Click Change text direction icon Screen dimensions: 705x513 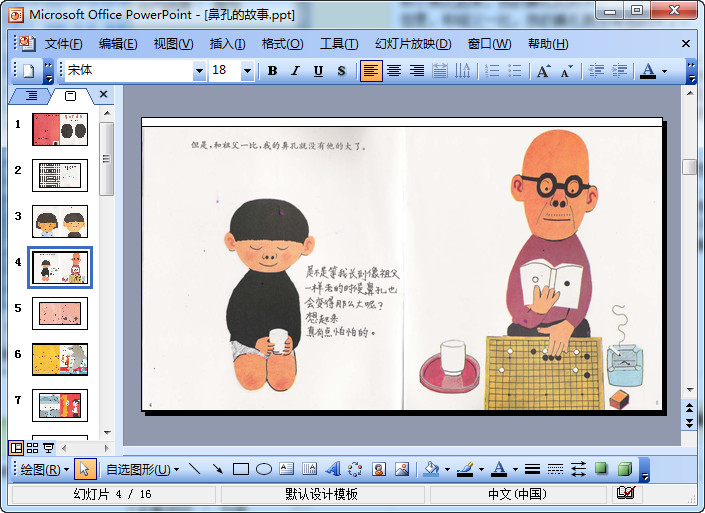tap(462, 71)
